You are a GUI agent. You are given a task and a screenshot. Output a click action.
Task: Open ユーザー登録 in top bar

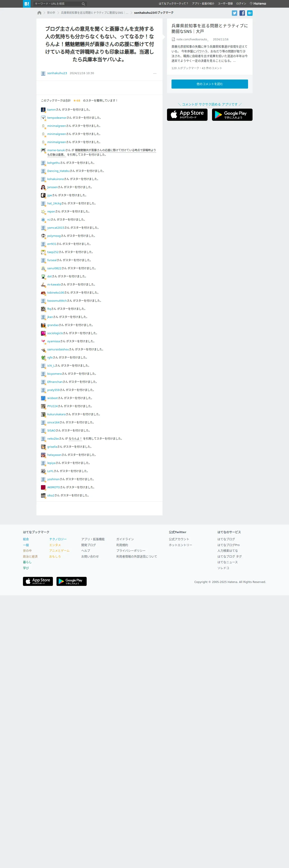225,4
